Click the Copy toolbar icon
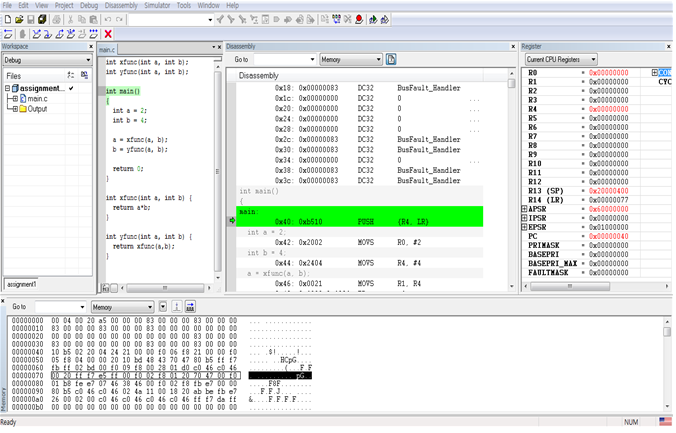 click(81, 20)
